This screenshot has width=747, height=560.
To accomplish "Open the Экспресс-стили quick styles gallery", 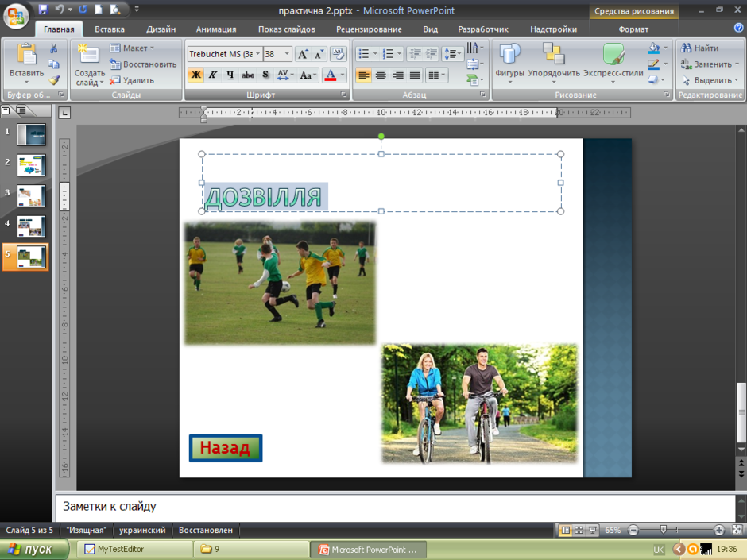I will 613,63.
